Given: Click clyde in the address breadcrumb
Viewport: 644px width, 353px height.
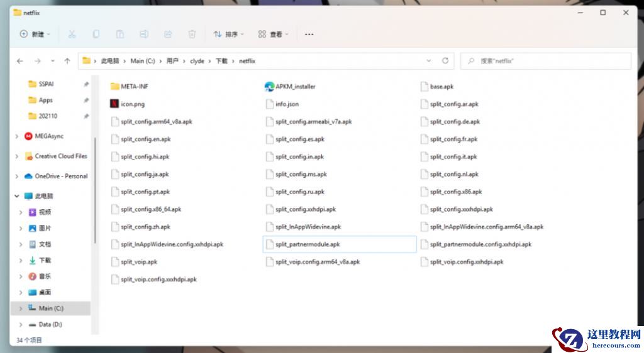Looking at the screenshot, I should click(x=197, y=61).
